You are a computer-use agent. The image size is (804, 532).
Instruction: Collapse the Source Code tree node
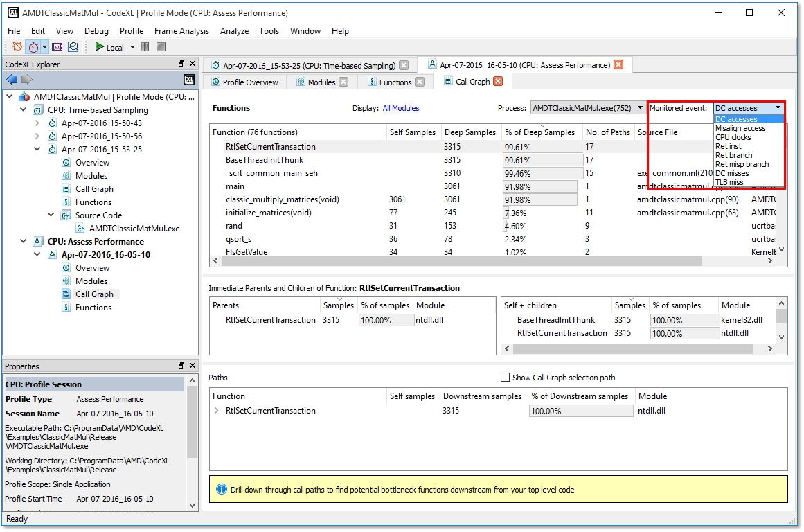pyautogui.click(x=51, y=215)
